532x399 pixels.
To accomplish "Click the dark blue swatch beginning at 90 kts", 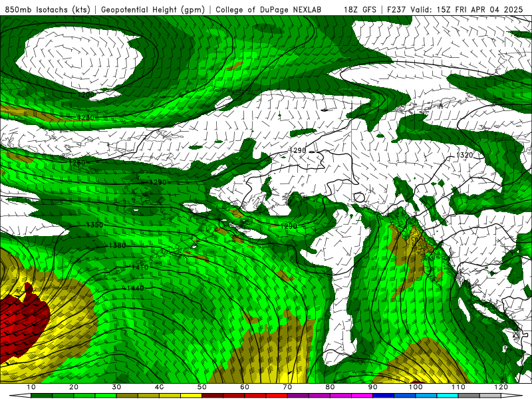I will point(384,396).
